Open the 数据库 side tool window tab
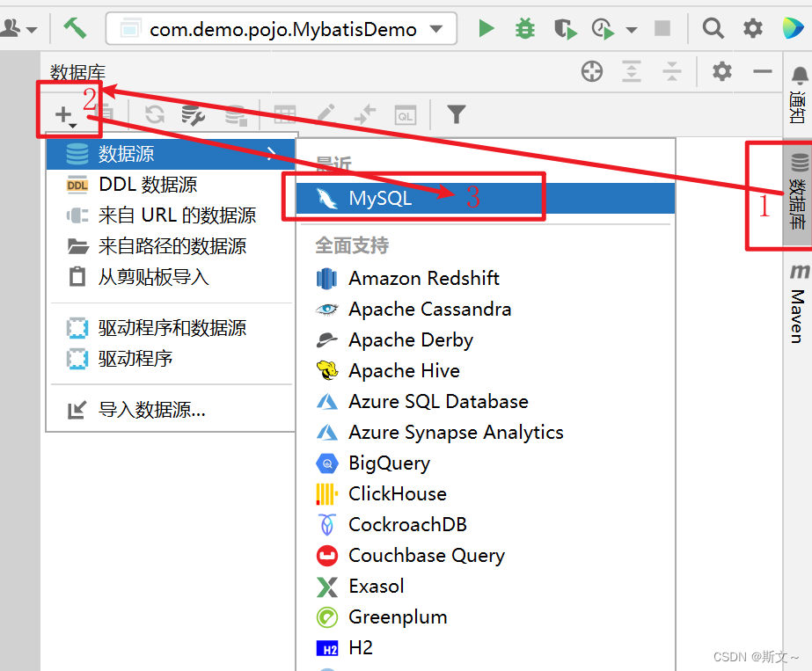812x671 pixels. click(x=798, y=192)
